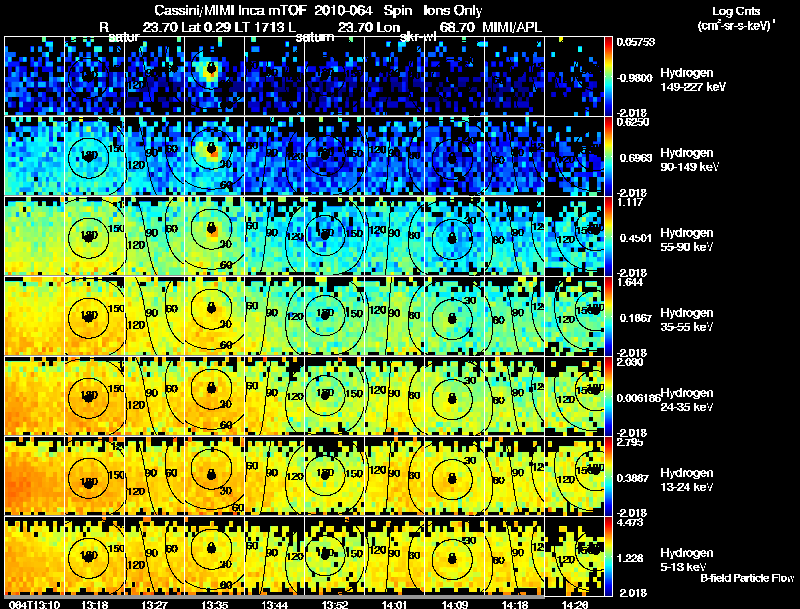Image resolution: width=800 pixels, height=609 pixels.
Task: Click the color bar beside Hydrogen 13-24 keV
Action: coord(608,476)
